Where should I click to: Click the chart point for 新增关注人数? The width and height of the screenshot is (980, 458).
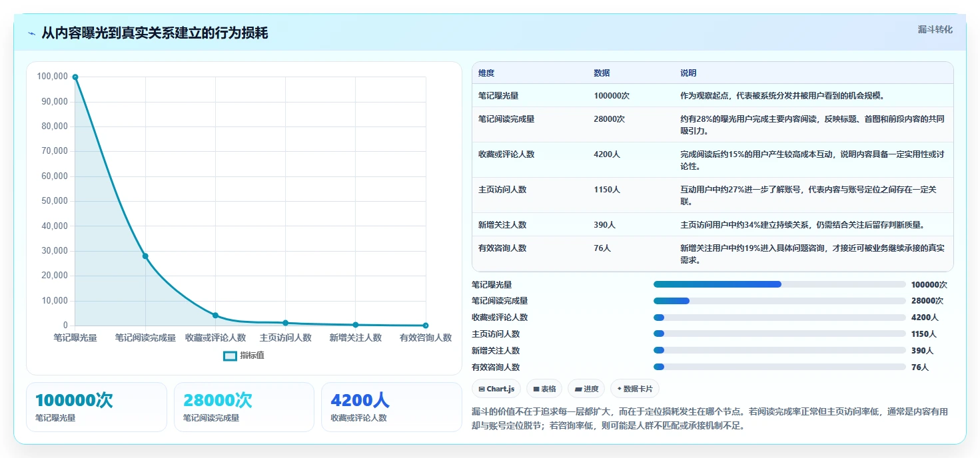[355, 325]
